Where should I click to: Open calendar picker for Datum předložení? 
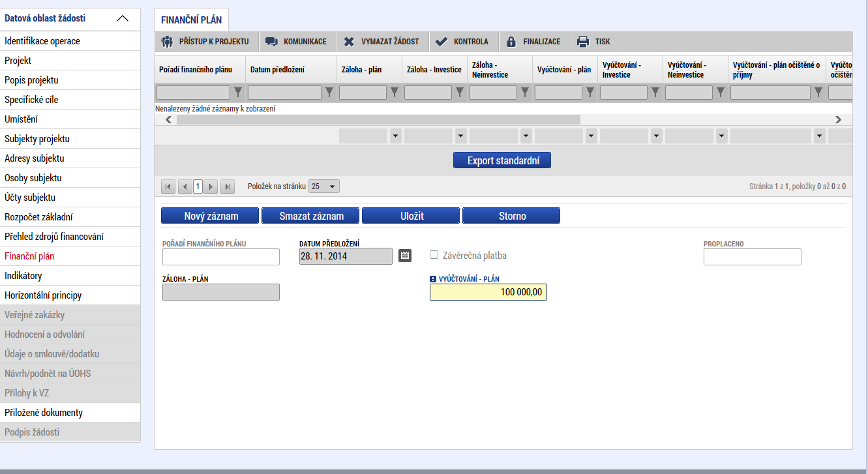[405, 256]
